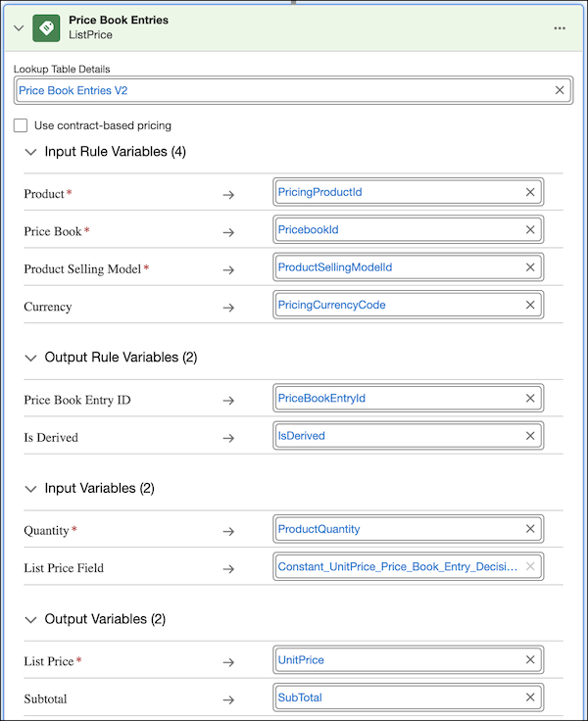
Task: Clear the PricingCurrencyCode value
Action: 530,305
